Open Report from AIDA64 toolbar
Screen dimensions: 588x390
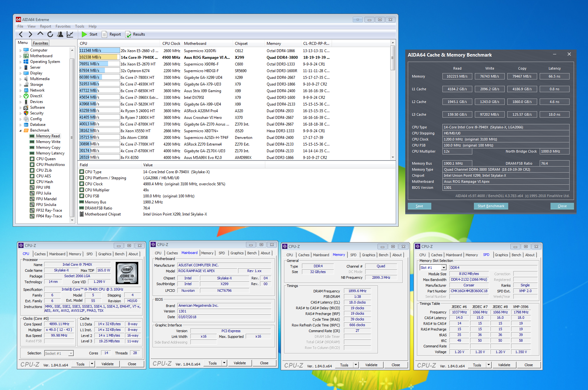pos(111,34)
